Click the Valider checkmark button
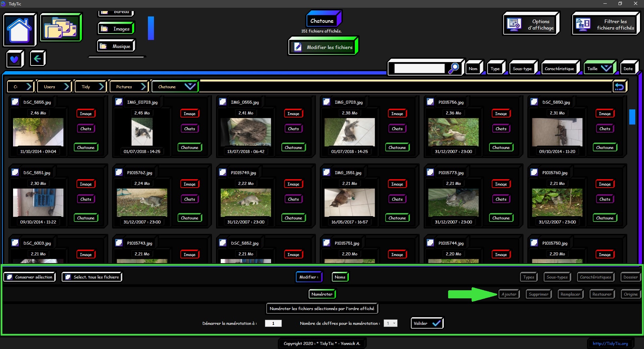Viewport: 644px width, 349px height. pos(427,323)
